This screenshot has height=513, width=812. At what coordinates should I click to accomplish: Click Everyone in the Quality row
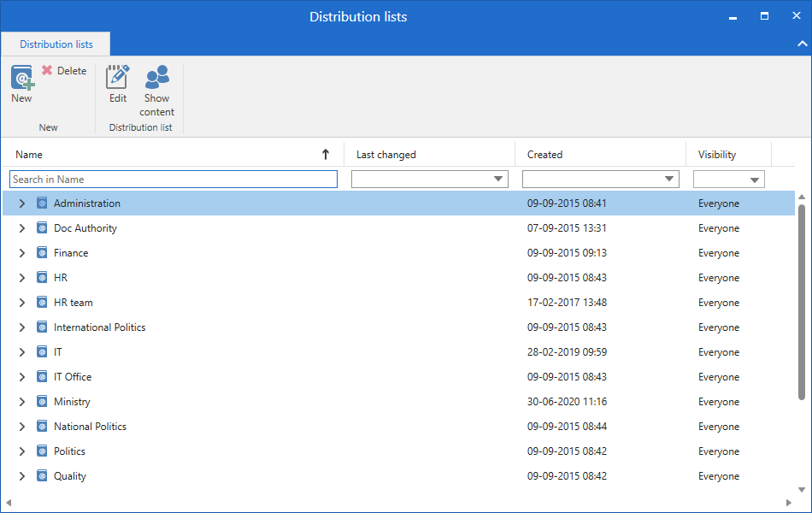pyautogui.click(x=718, y=476)
